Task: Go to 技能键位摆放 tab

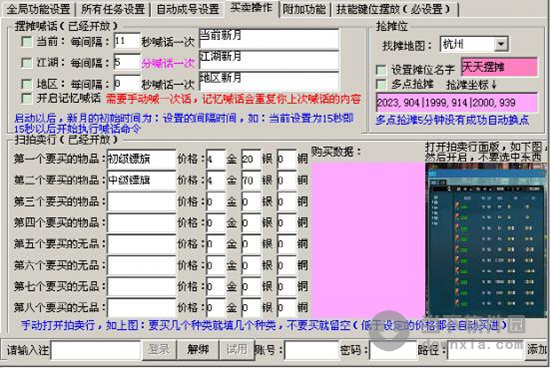Action: click(x=394, y=9)
